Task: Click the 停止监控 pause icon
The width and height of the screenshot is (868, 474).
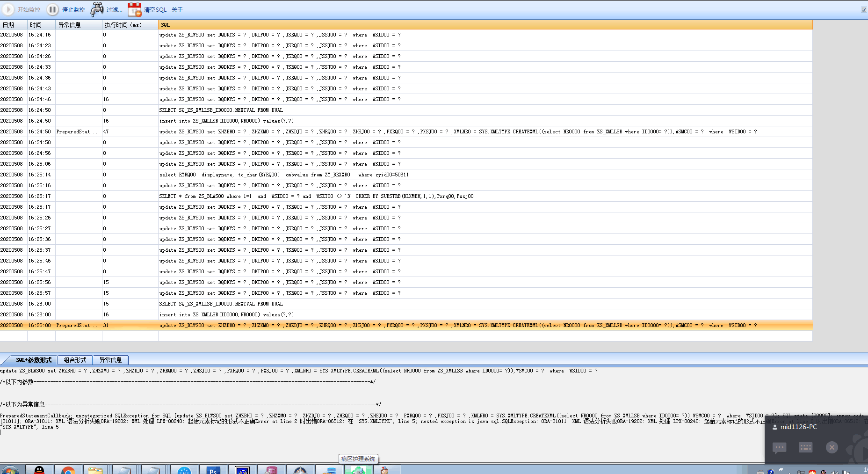Action: click(x=53, y=9)
